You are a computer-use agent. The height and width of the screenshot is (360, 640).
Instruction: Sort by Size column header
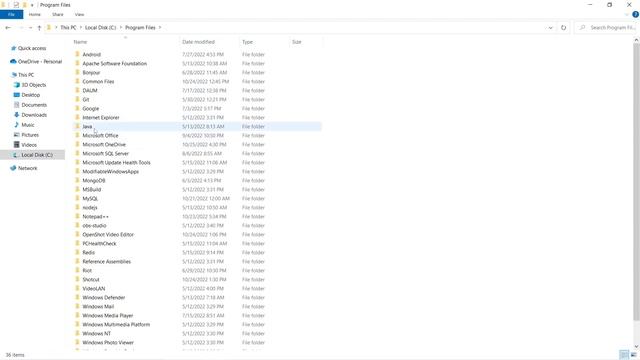tap(297, 42)
